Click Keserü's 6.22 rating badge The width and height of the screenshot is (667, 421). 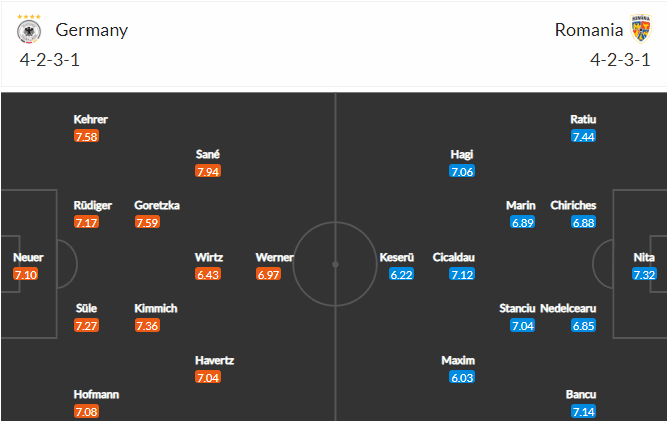402,274
